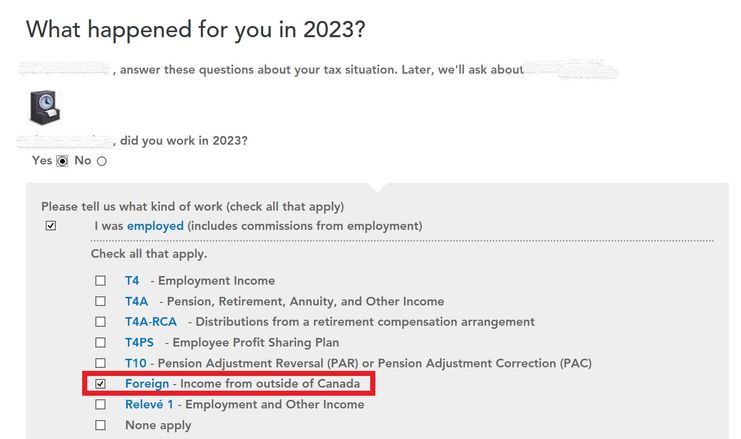Check the T4 Employment Income box
The image size is (741, 439).
tap(100, 281)
